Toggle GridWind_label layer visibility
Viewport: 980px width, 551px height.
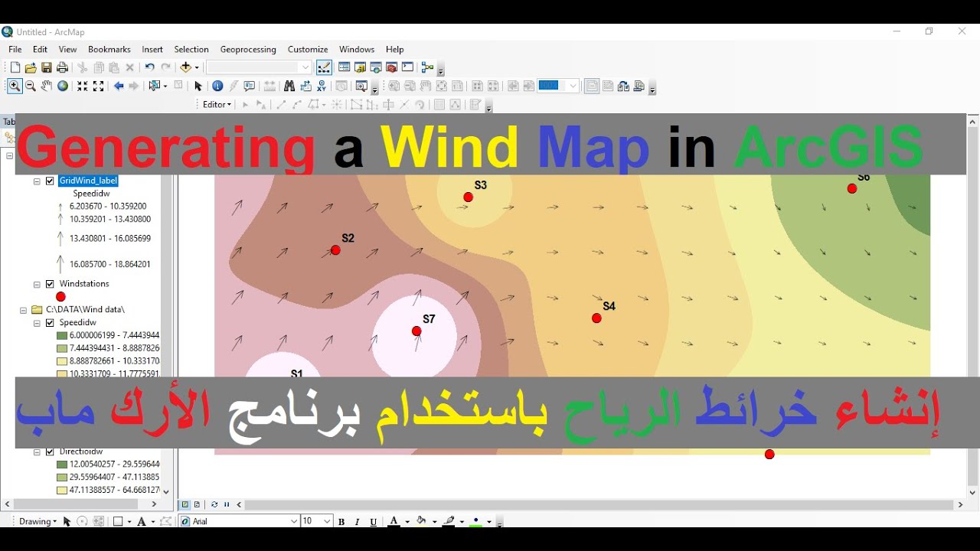(x=50, y=181)
